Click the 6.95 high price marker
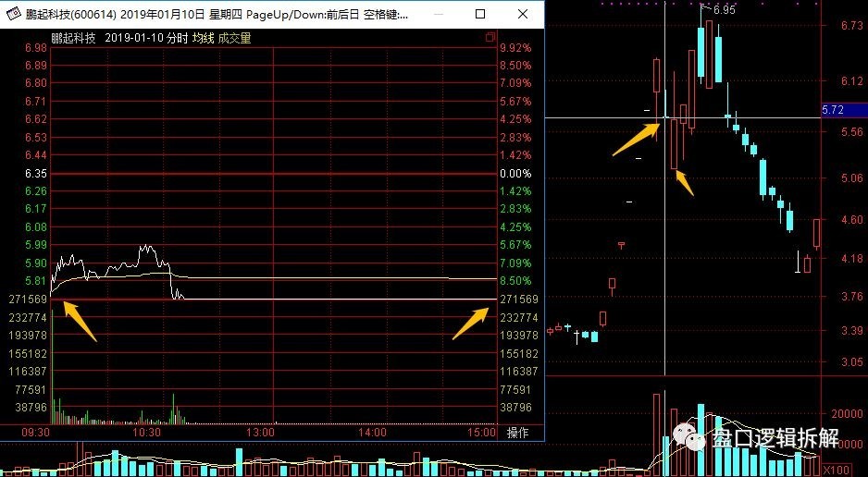This screenshot has width=868, height=477. [x=724, y=9]
